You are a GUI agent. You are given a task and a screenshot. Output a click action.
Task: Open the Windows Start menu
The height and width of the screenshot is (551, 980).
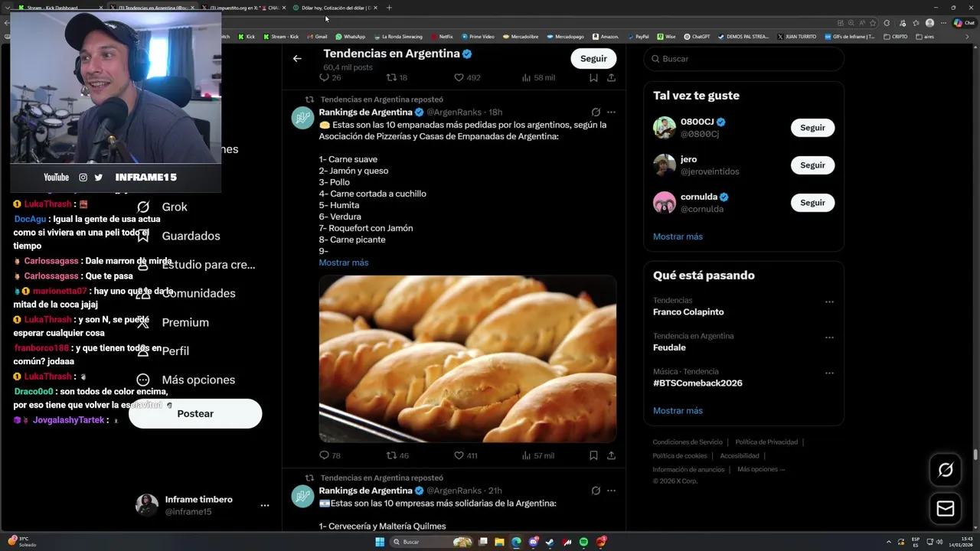[380, 542]
